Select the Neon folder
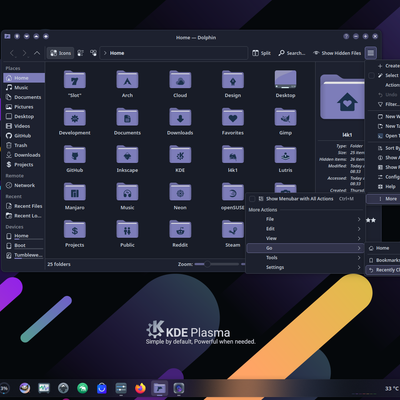This screenshot has width=400, height=400. click(180, 196)
